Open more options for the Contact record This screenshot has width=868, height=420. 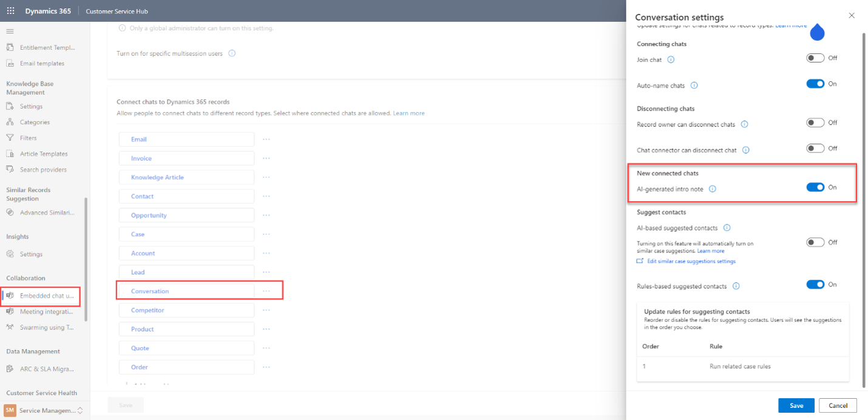coord(266,196)
